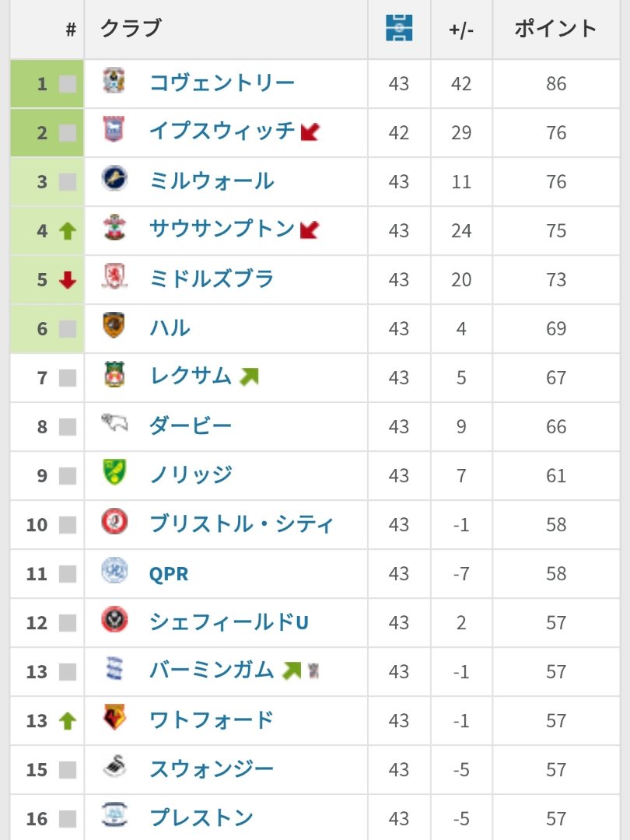Click the matches played pitch icon header
The width and height of the screenshot is (630, 840).
click(x=399, y=29)
